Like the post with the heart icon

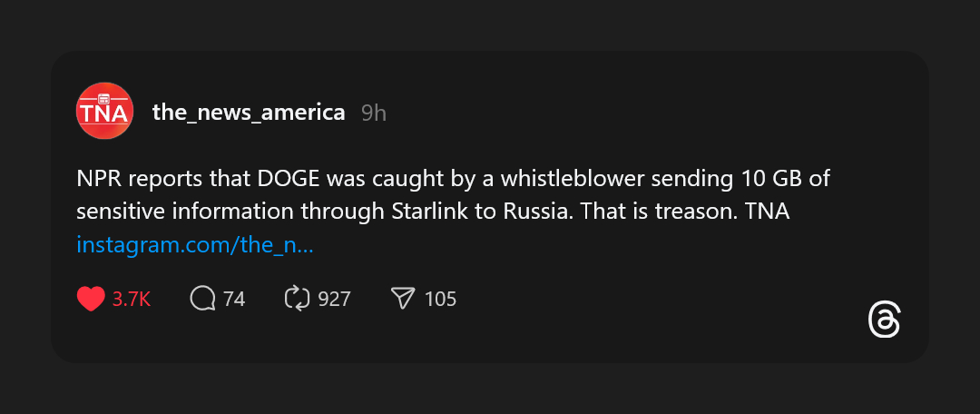91,299
